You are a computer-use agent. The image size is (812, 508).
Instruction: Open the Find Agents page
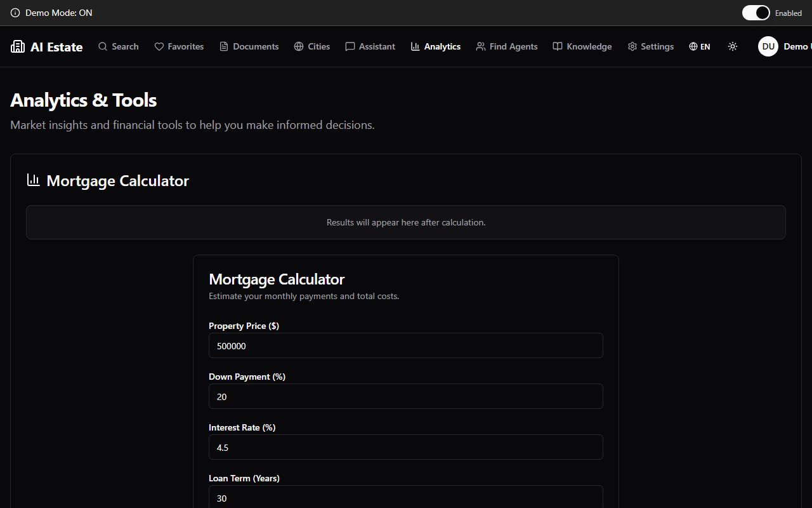[507, 46]
